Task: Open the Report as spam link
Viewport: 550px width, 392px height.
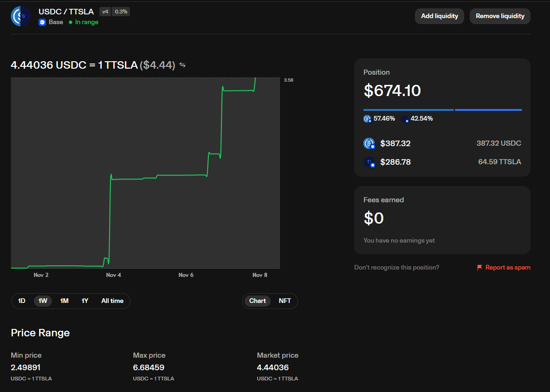Action: click(507, 268)
